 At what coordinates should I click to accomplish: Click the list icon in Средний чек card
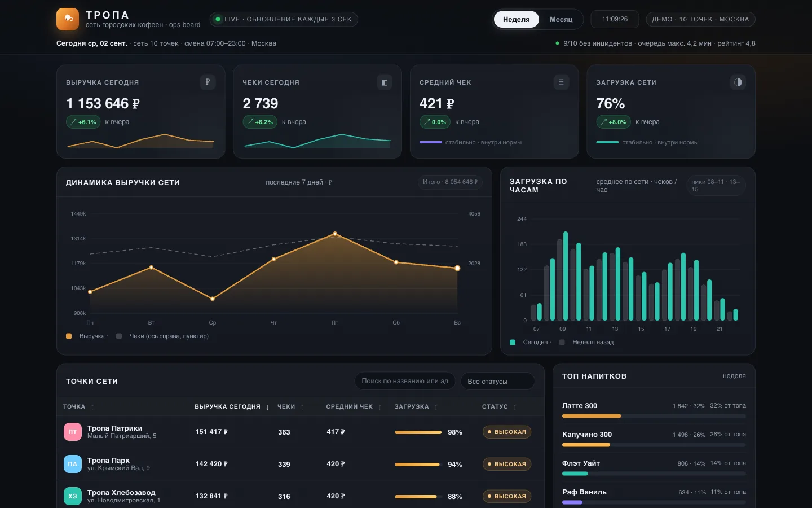(561, 82)
